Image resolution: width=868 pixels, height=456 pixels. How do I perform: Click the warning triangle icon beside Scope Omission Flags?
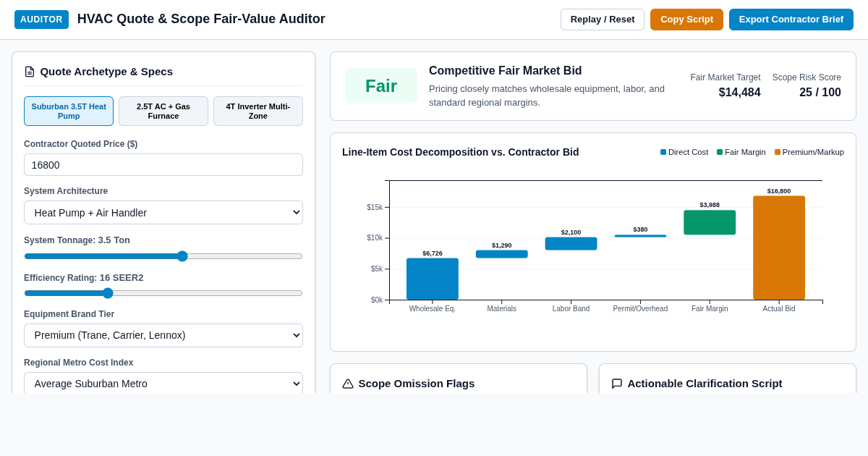point(348,384)
